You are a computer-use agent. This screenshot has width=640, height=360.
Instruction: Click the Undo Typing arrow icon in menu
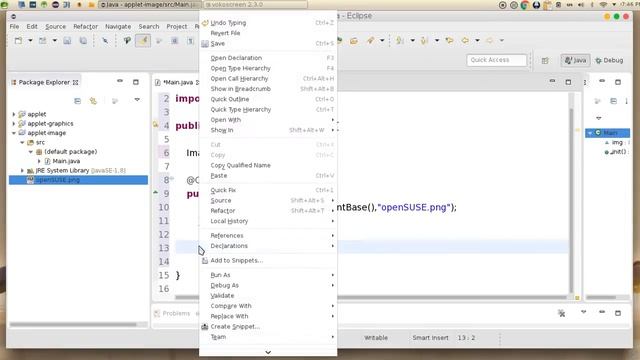(x=205, y=23)
